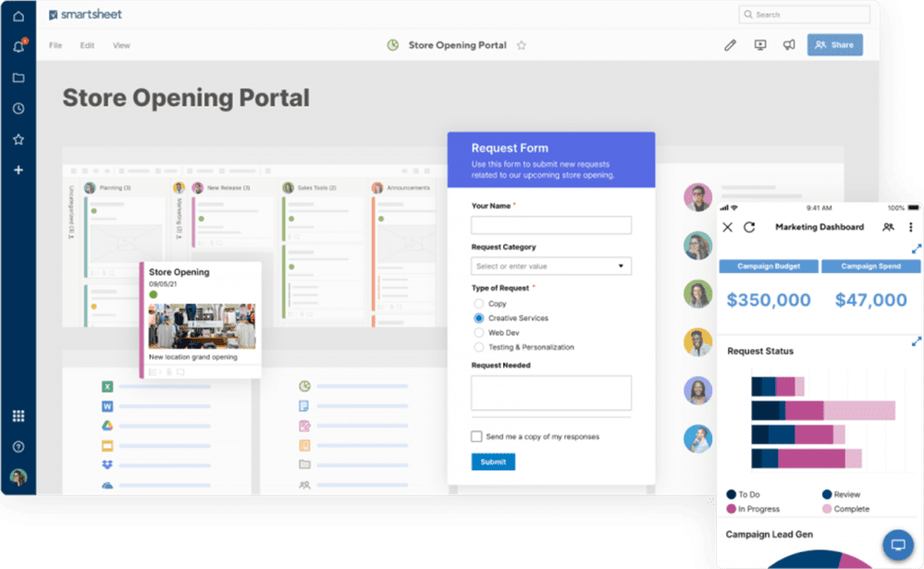Image resolution: width=924 pixels, height=569 pixels.
Task: Click the $47,000 spend value
Action: click(871, 300)
